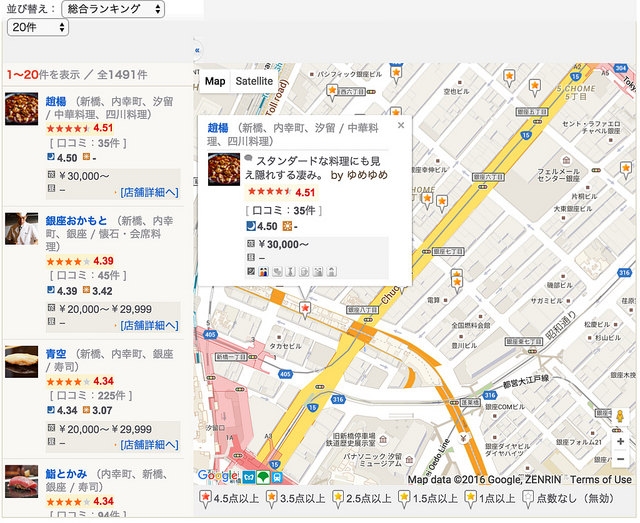Click the 4.39 star rating of 銀座おかもと
The image size is (640, 523).
point(80,261)
